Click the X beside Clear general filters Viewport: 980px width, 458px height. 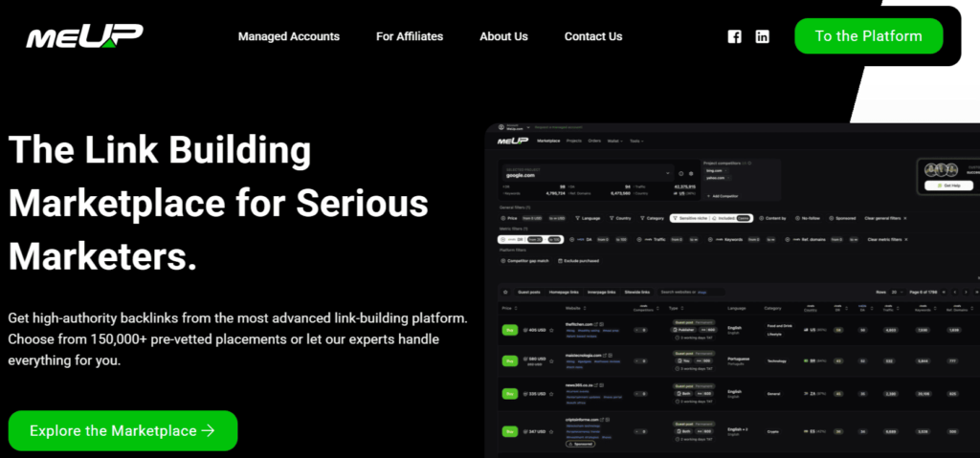905,218
